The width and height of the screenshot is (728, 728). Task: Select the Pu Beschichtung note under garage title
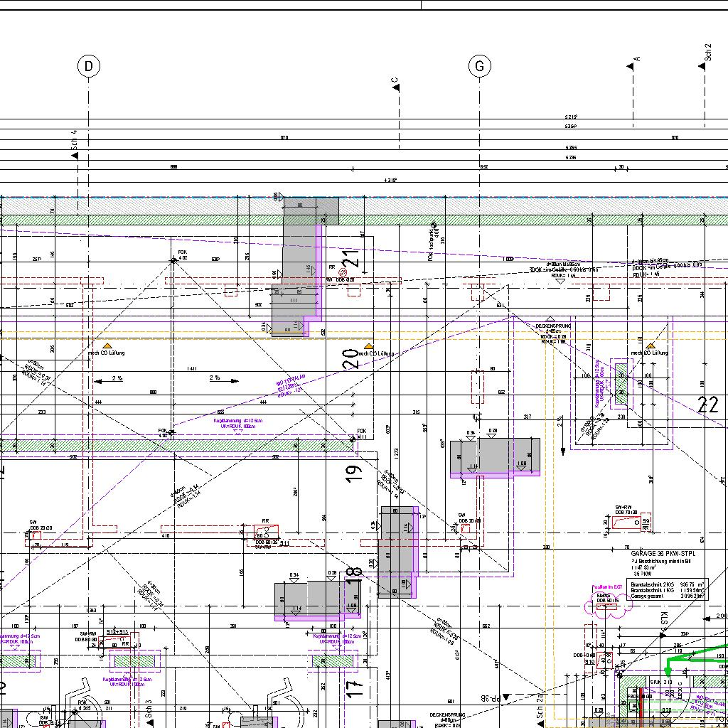point(660,561)
